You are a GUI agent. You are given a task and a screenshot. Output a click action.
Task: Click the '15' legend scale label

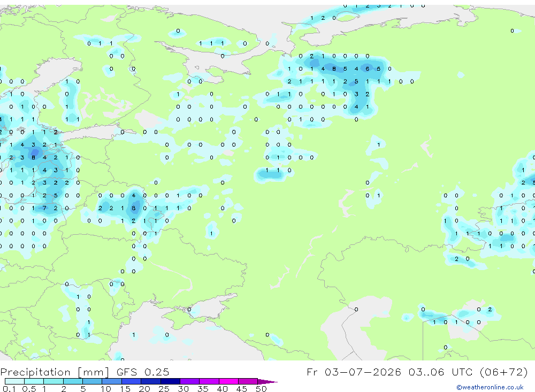[x=125, y=389]
